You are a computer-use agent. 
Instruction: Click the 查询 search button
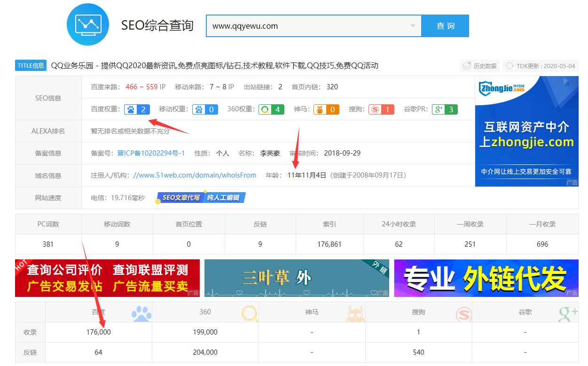tap(445, 26)
